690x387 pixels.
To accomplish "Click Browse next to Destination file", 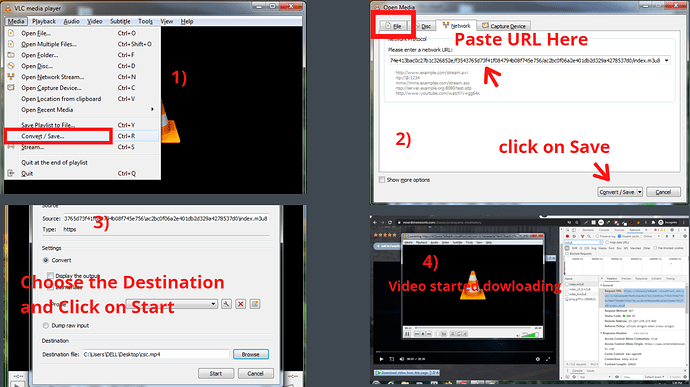I will coord(250,354).
